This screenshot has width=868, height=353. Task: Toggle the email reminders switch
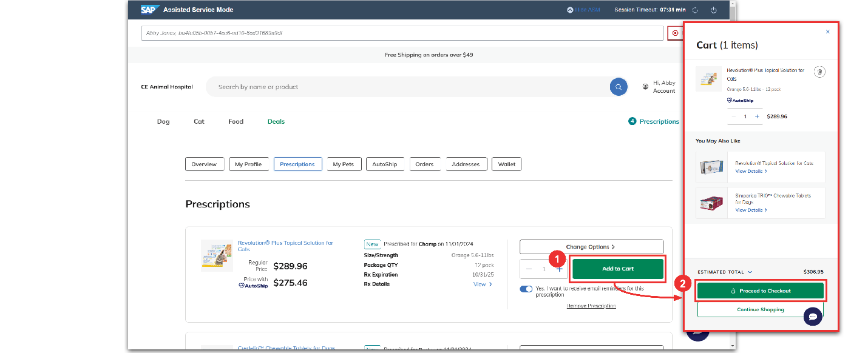point(526,289)
